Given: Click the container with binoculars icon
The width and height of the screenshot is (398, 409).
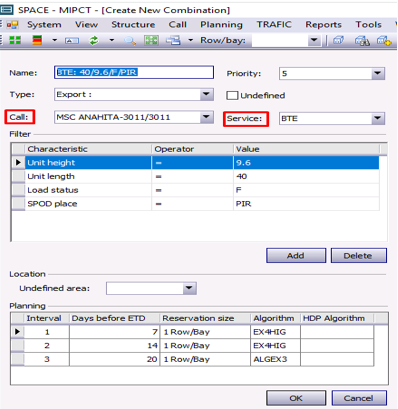Looking at the screenshot, I should click(362, 41).
